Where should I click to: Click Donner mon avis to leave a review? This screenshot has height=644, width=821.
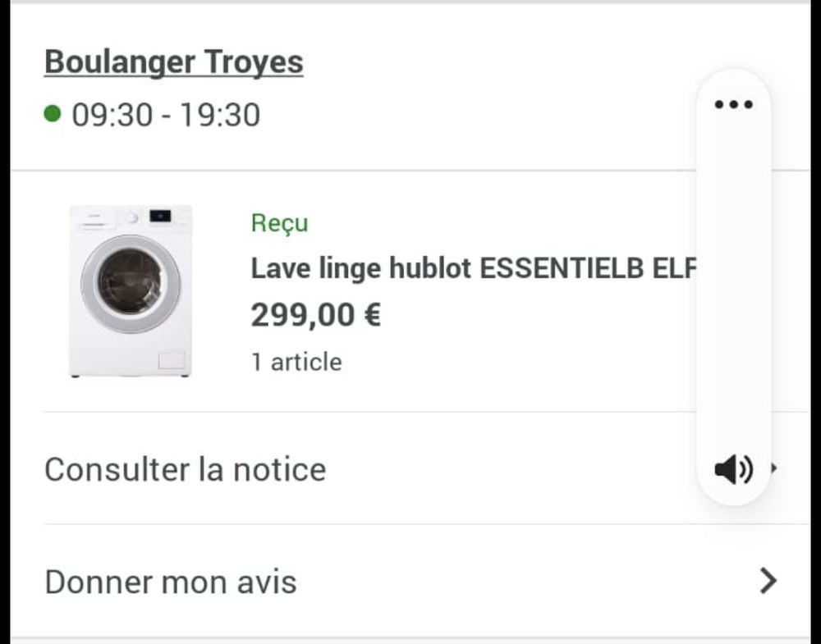point(171,581)
